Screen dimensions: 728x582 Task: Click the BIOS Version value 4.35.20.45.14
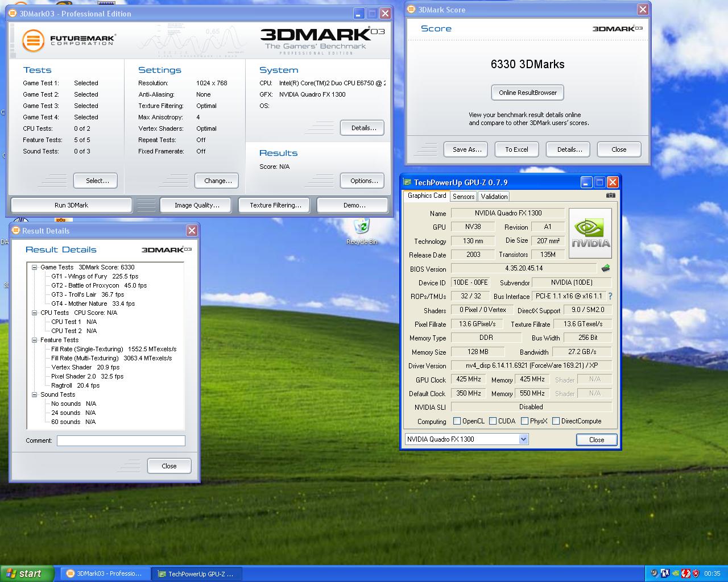pos(524,268)
